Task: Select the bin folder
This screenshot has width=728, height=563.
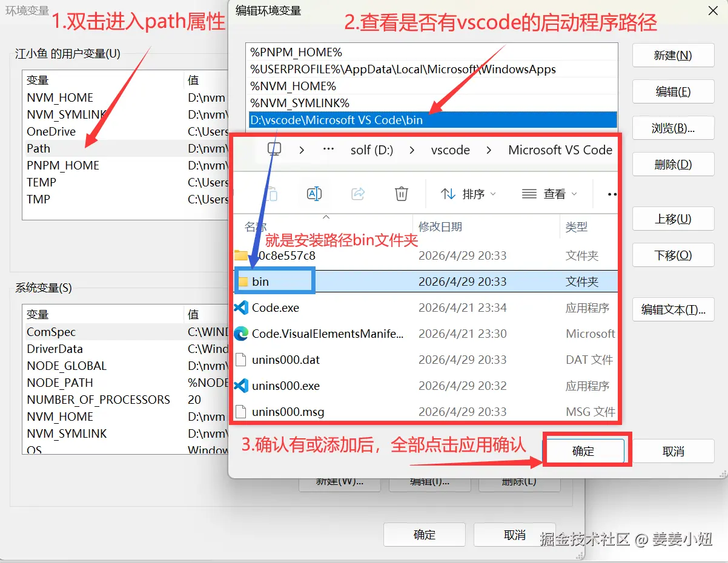Action: click(x=426, y=281)
